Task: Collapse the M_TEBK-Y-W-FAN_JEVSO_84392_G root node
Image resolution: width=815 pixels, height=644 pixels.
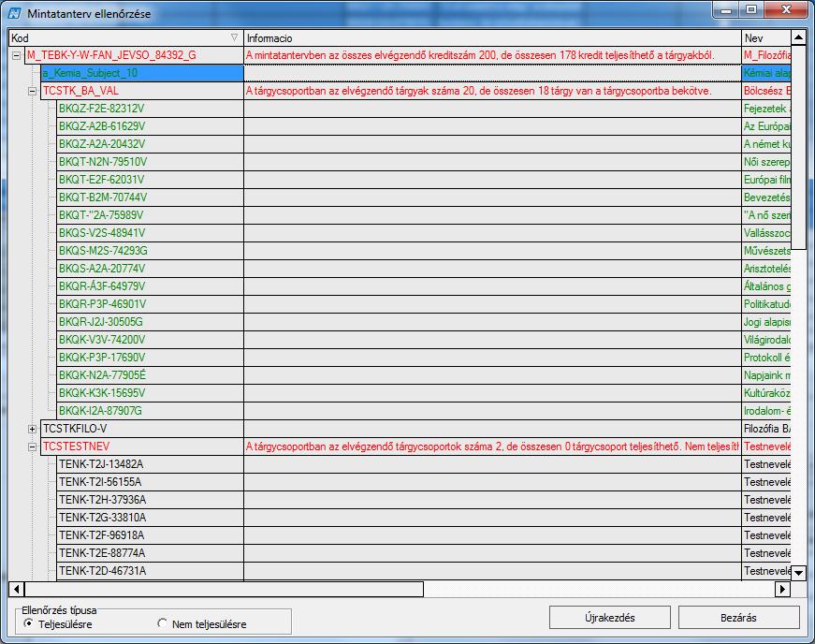Action: coord(16,55)
